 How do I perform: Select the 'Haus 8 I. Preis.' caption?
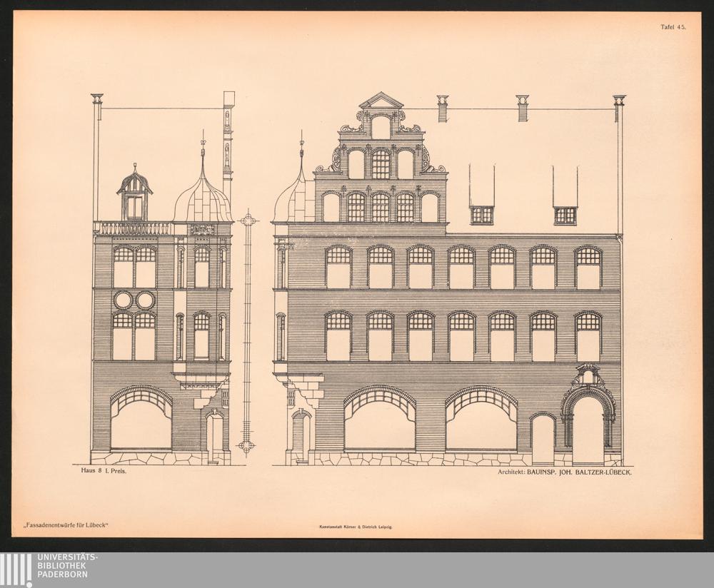104,472
